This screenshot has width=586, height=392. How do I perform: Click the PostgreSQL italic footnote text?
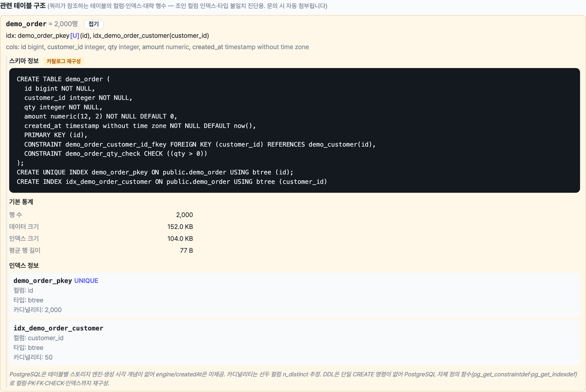tap(293, 379)
